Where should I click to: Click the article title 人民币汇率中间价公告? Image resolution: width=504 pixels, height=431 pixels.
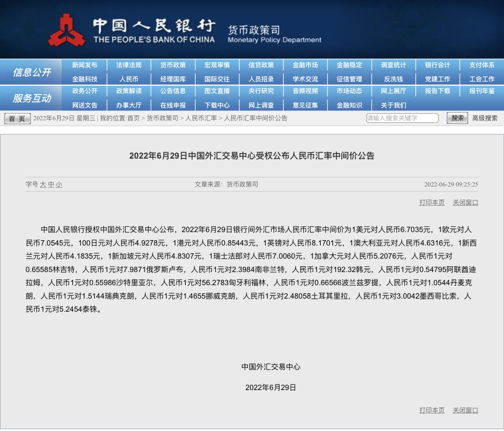pyautogui.click(x=252, y=156)
